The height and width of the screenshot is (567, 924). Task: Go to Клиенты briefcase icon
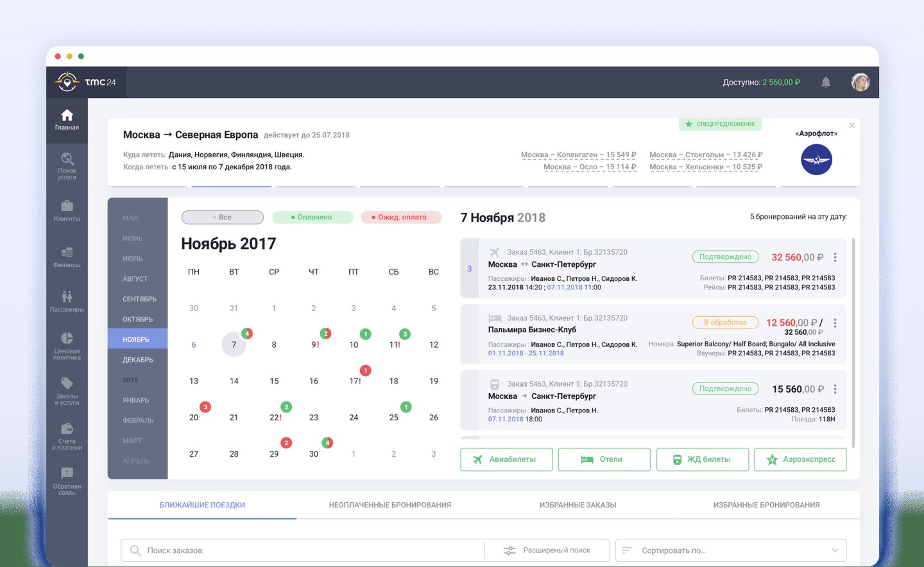[x=67, y=211]
